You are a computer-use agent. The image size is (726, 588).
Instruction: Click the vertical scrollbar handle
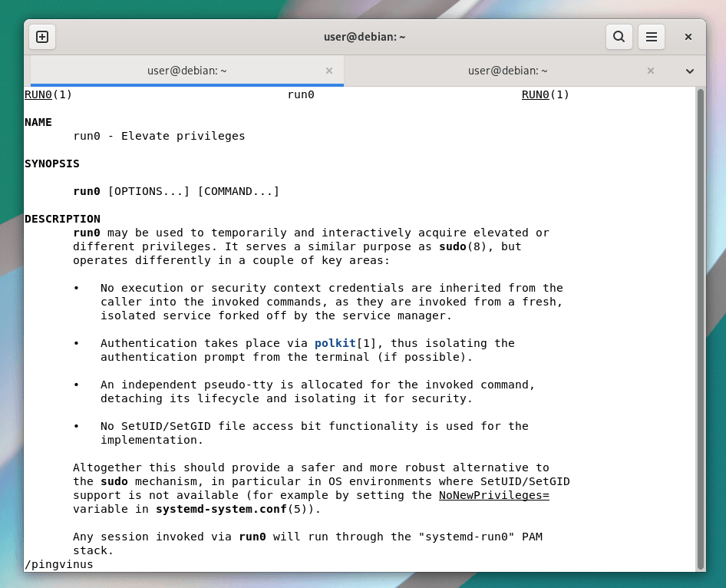(x=700, y=326)
